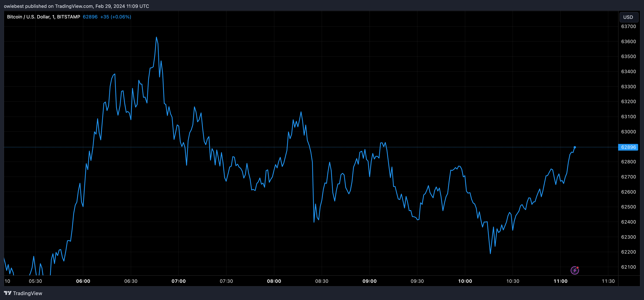Viewport: 644px width, 300px height.
Task: Click the +35 (+0.06%) change value
Action: [115, 17]
